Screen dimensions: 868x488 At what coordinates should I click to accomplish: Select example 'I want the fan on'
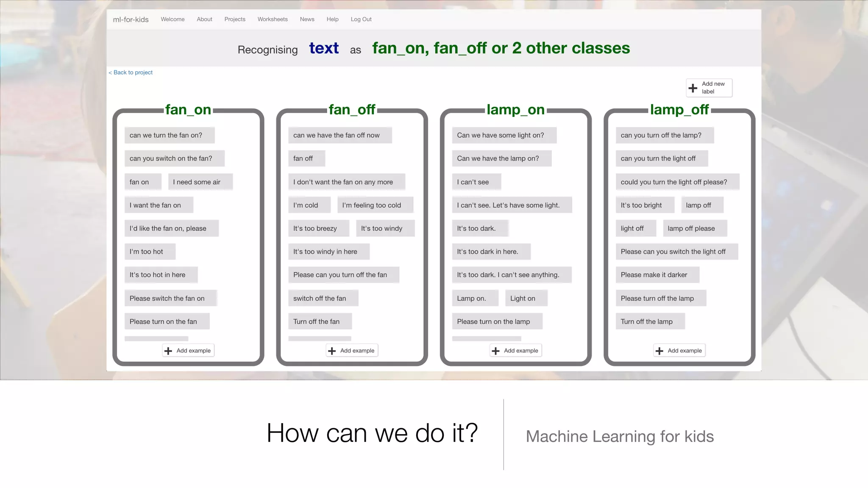tap(159, 205)
